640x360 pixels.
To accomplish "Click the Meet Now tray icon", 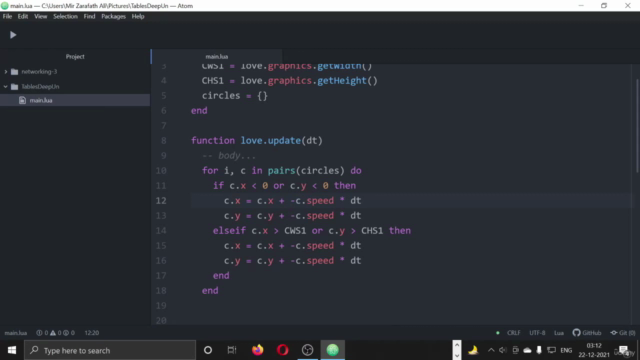I will [x=516, y=350].
